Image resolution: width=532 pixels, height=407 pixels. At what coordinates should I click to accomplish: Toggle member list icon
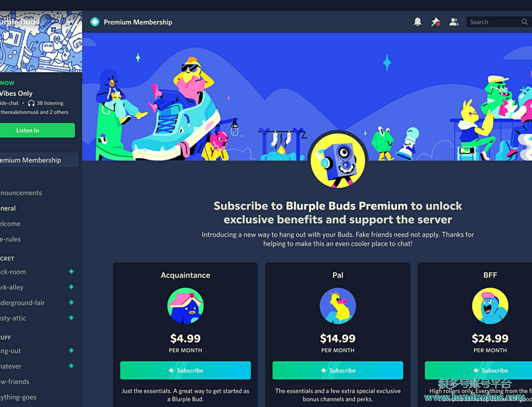(x=454, y=22)
